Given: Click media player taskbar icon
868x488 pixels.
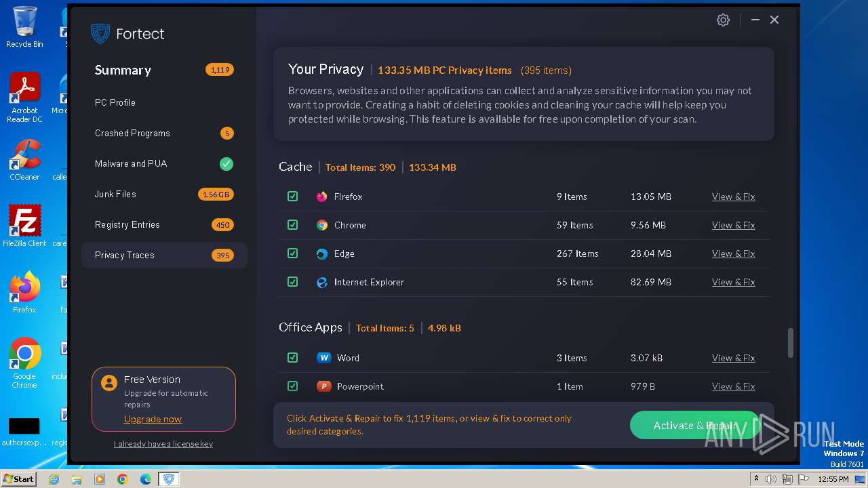Looking at the screenshot, I should tap(100, 479).
